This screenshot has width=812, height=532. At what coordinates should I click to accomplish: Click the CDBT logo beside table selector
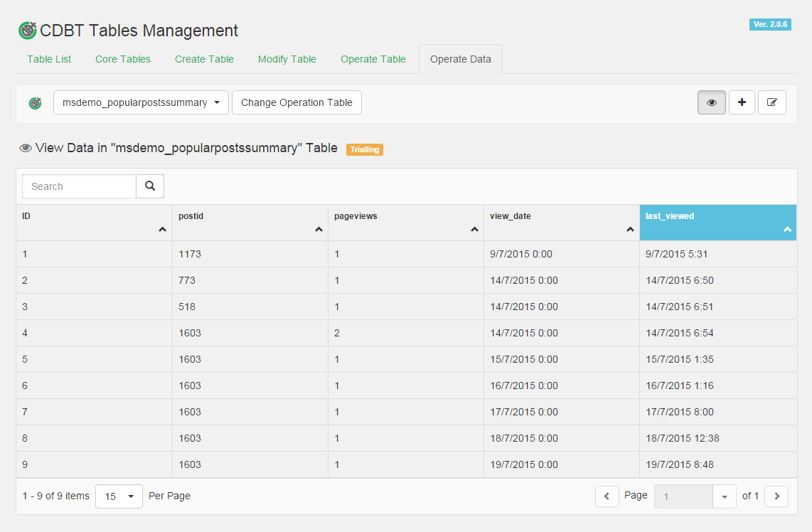(x=35, y=103)
